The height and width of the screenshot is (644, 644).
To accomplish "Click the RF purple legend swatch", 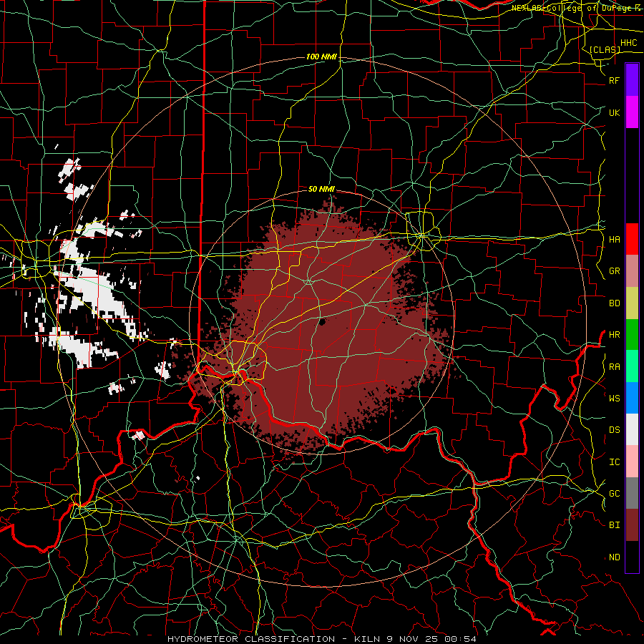I will click(632, 80).
